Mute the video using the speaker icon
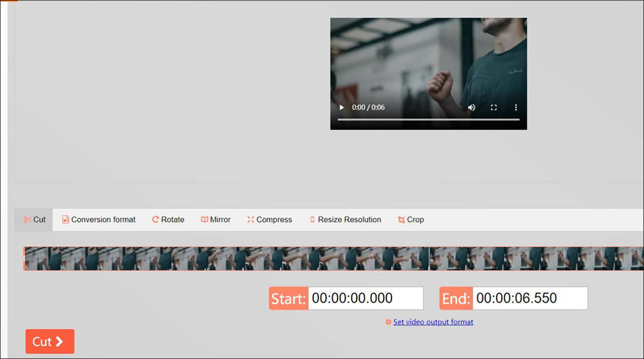The height and width of the screenshot is (359, 644). click(471, 108)
